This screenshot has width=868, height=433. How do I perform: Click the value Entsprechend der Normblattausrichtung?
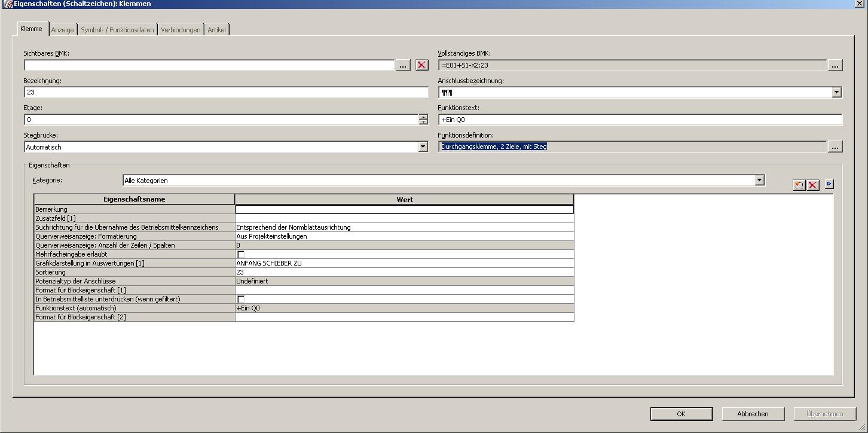tap(405, 227)
